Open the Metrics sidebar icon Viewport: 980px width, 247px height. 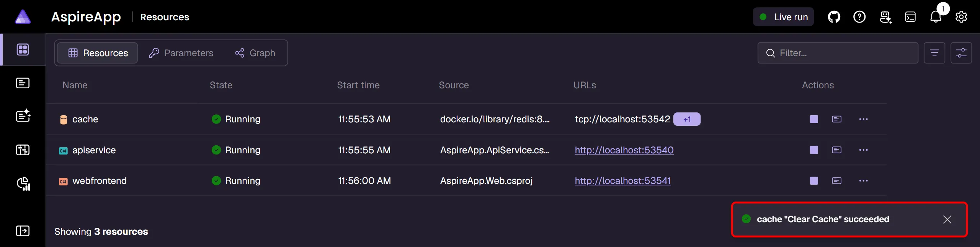23,184
